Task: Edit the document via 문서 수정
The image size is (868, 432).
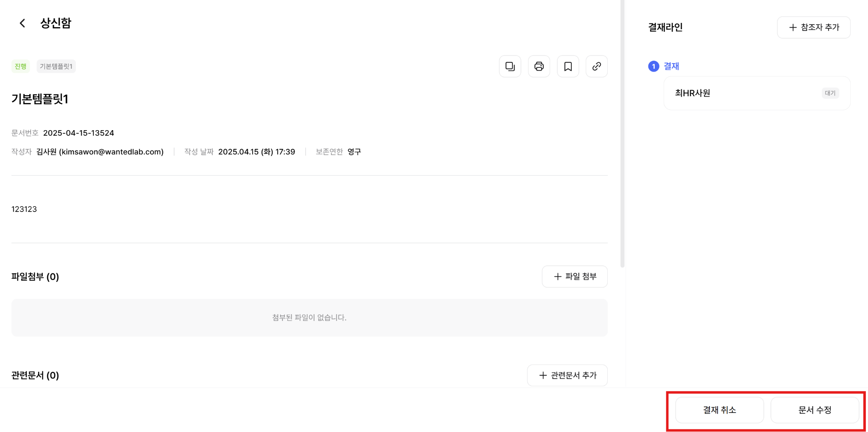Action: (814, 410)
